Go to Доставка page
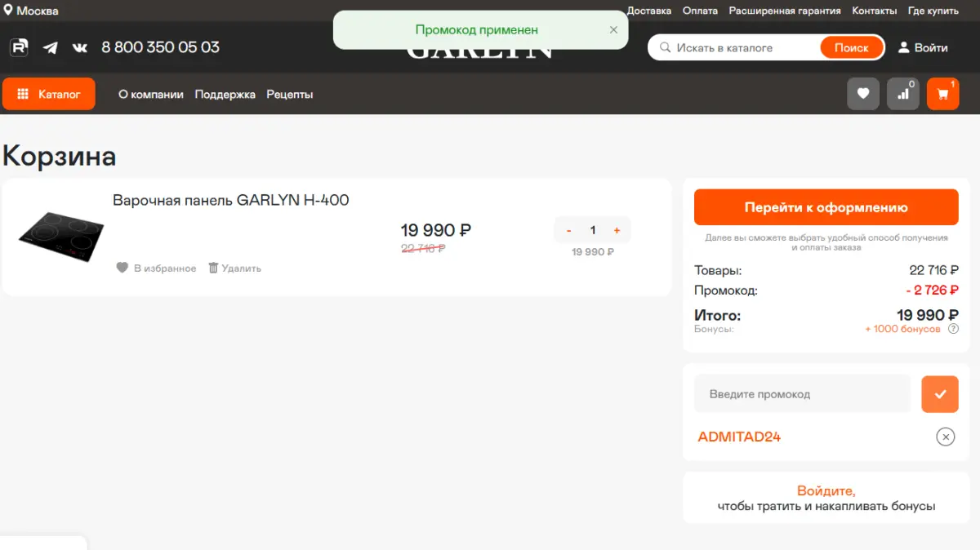Image resolution: width=980 pixels, height=550 pixels. [649, 11]
